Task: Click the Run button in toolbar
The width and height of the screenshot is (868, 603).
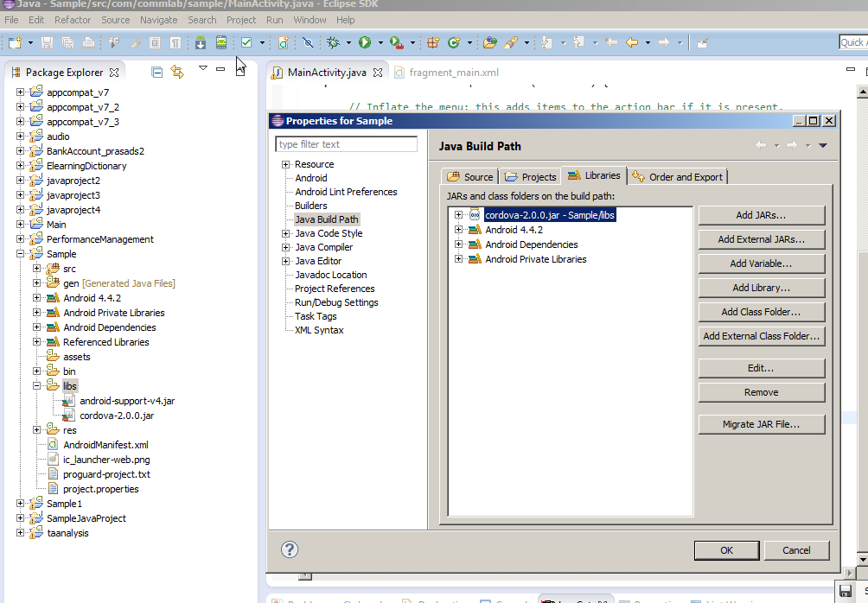Action: [x=365, y=42]
